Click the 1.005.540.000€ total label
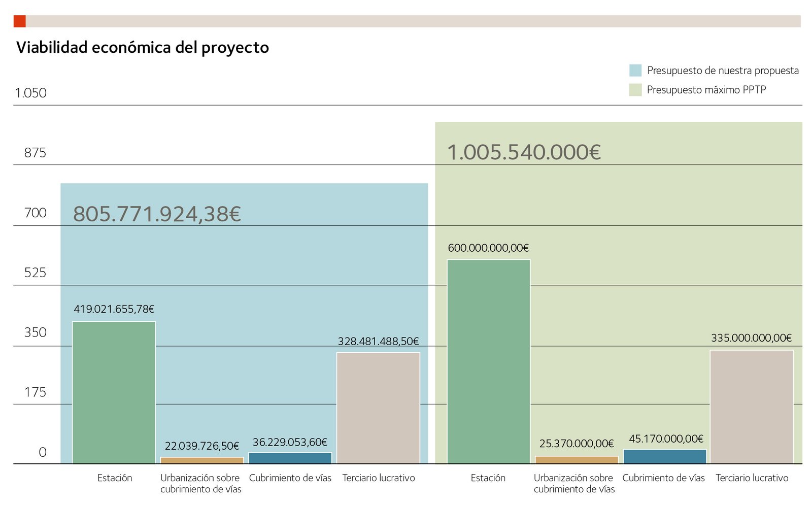 (524, 152)
